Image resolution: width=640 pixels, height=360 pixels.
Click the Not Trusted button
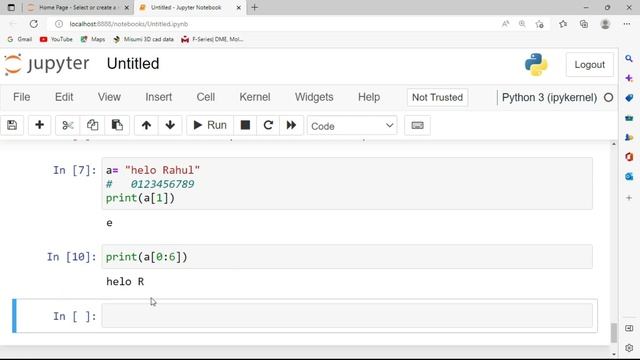437,98
